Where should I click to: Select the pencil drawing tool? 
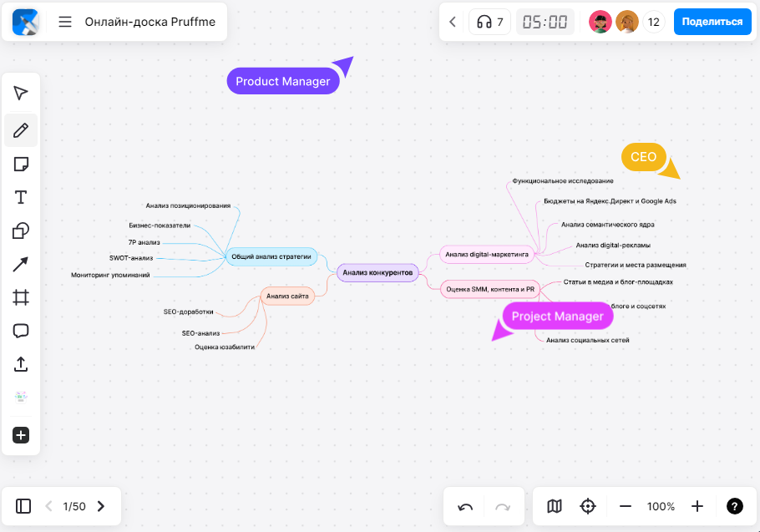click(x=21, y=130)
